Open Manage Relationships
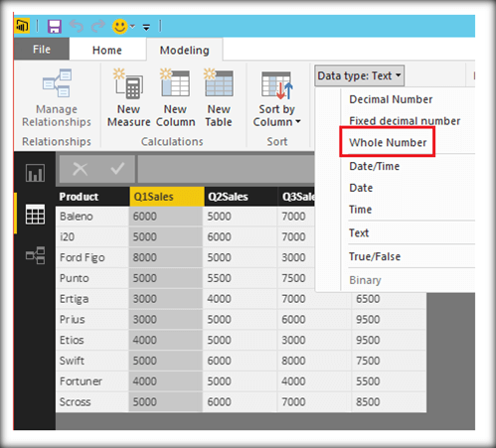496x448 pixels. click(57, 98)
